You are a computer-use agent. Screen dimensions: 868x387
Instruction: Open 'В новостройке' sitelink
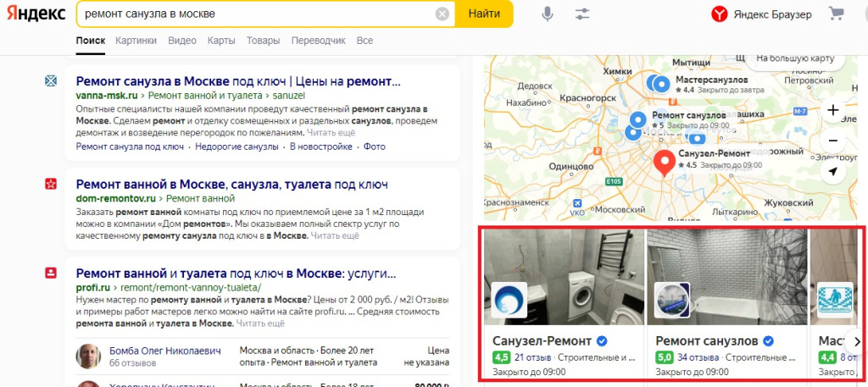(x=321, y=147)
